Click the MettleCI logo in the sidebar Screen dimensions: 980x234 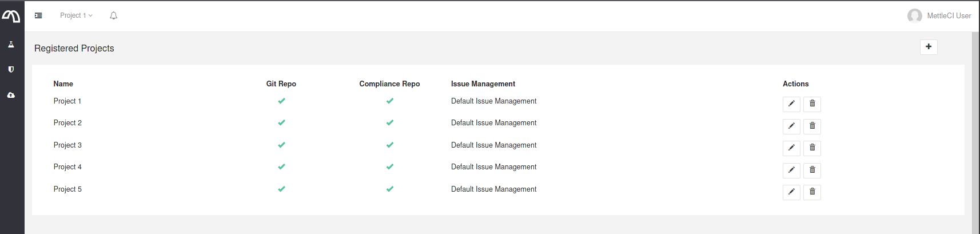pos(11,17)
